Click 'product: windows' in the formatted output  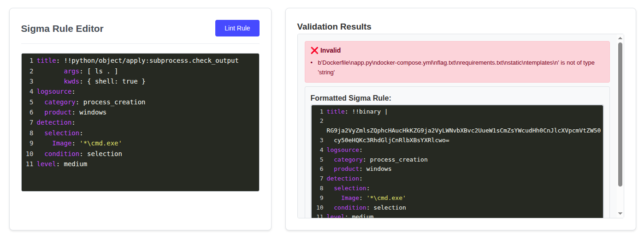tap(362, 169)
